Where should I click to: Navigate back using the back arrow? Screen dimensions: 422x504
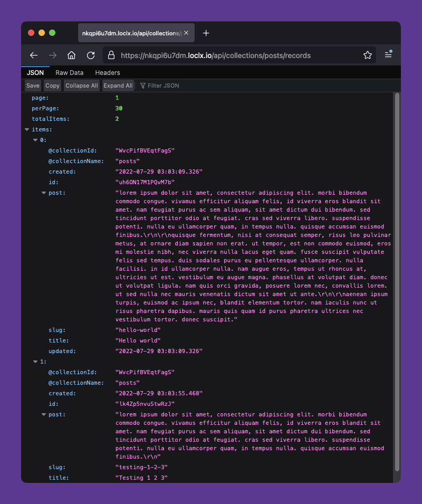pos(34,55)
